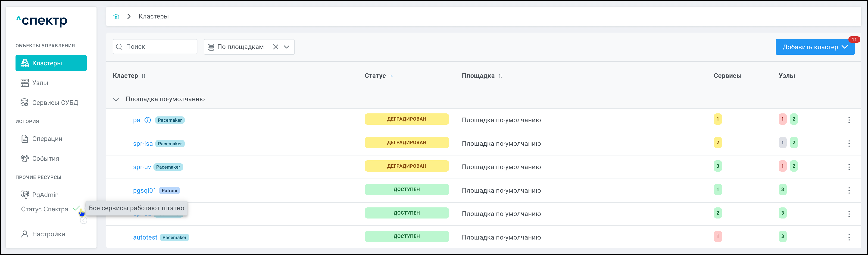Click the Поиск search field
868x255 pixels.
[158, 47]
